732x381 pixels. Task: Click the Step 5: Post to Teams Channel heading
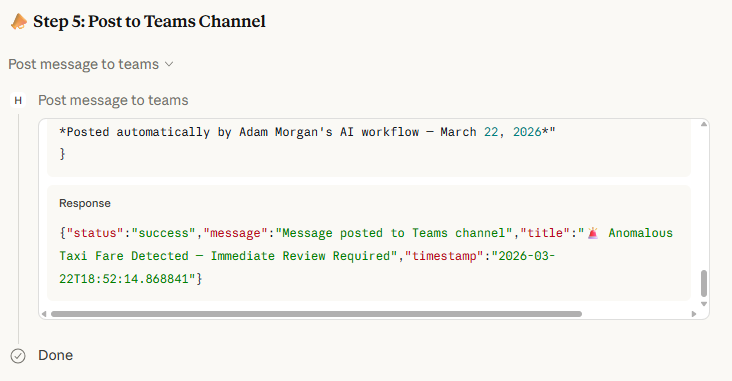149,21
